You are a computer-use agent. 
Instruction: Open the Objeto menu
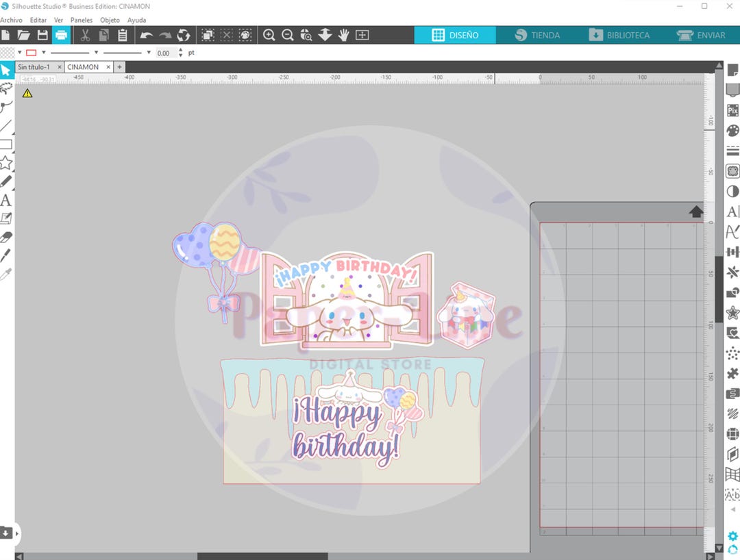110,20
